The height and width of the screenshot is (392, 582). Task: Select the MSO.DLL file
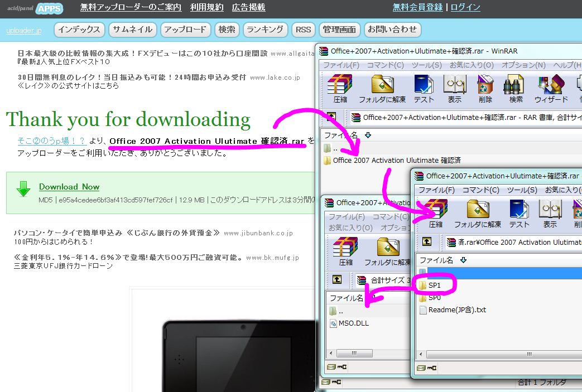[349, 323]
